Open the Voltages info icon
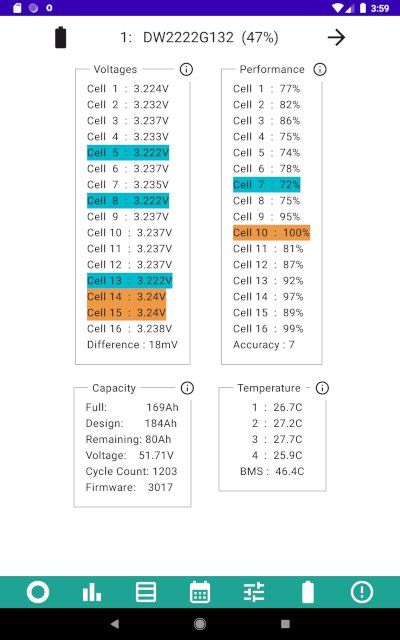 tap(186, 69)
